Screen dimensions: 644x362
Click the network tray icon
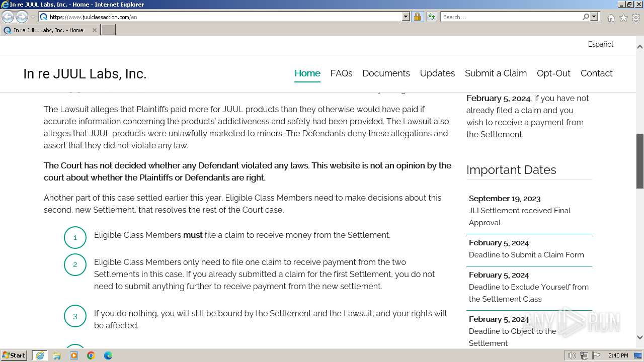tap(584, 355)
